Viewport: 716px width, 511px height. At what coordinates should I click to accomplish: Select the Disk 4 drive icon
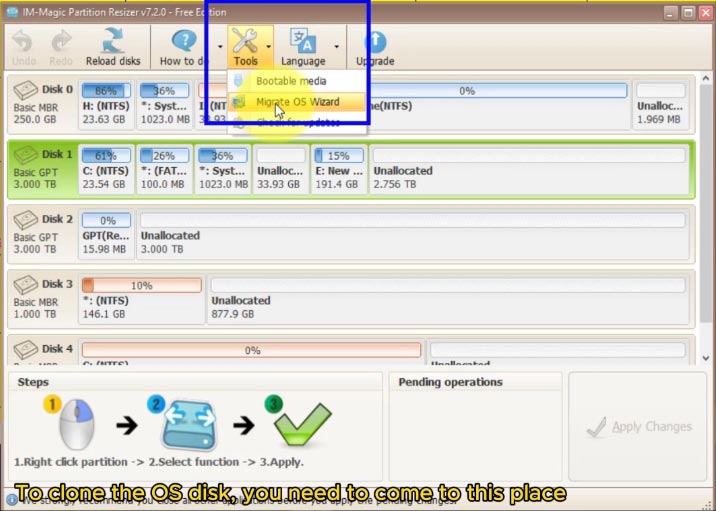(x=26, y=349)
